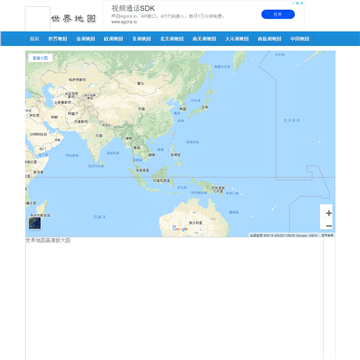Screen dimensions: 360x360
Task: Click the 世界地图高清版大图 caption text
Action: (48, 240)
